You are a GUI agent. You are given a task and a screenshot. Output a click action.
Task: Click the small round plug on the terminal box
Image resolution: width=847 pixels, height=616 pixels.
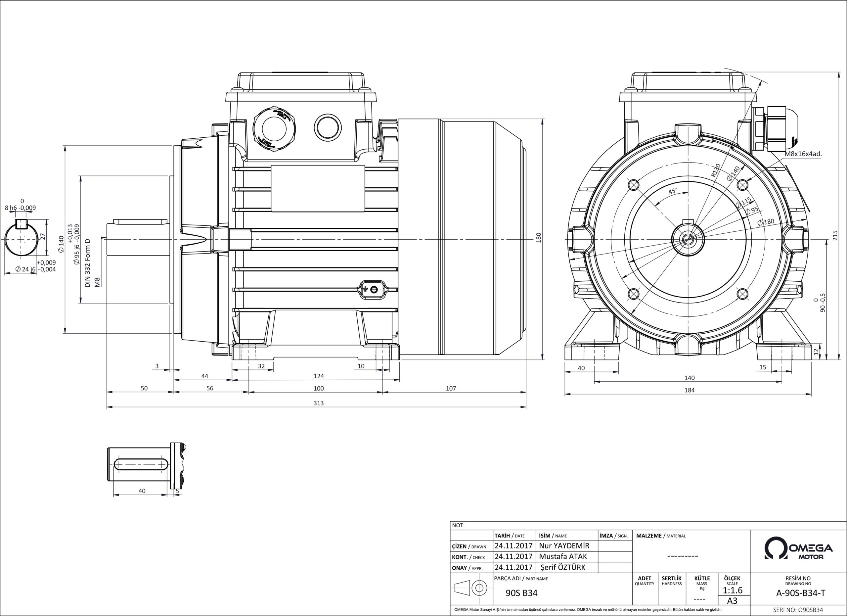[328, 127]
